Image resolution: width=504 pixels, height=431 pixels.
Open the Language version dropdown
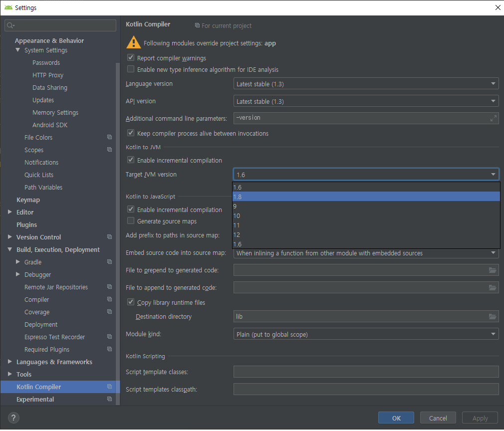(366, 84)
